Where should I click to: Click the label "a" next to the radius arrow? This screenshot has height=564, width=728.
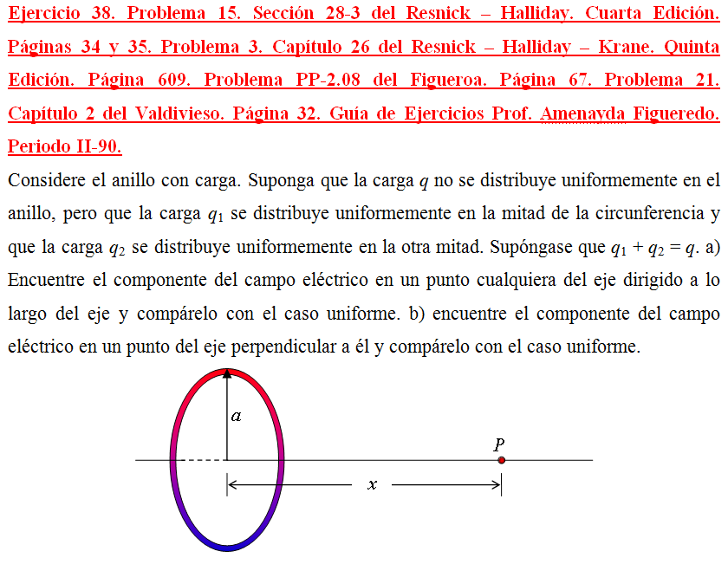tap(236, 416)
